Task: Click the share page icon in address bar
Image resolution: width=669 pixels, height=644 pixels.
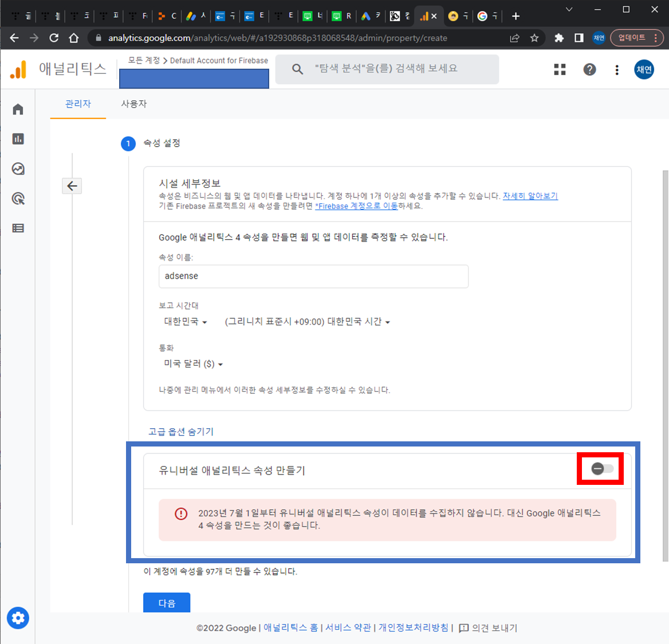Action: tap(514, 38)
